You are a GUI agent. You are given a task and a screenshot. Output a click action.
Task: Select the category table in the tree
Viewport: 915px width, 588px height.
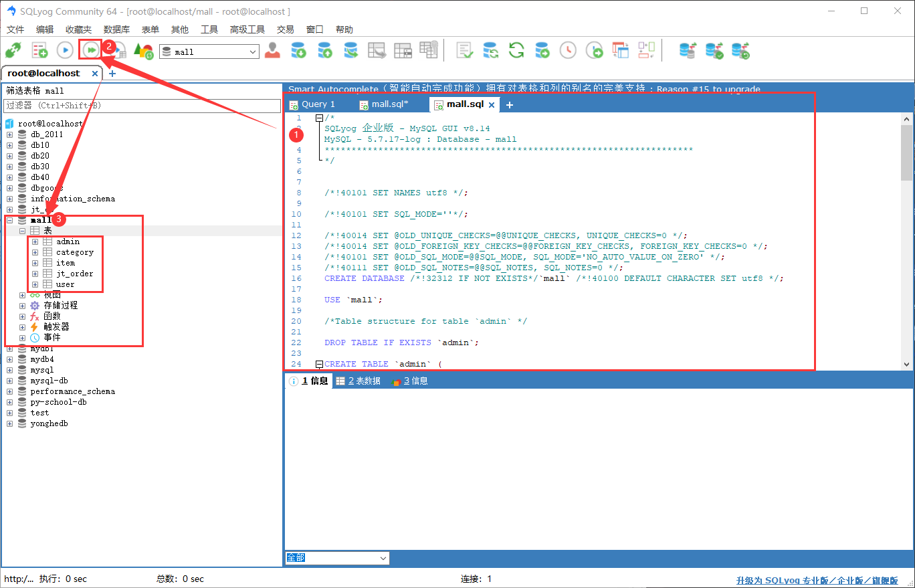tap(75, 252)
